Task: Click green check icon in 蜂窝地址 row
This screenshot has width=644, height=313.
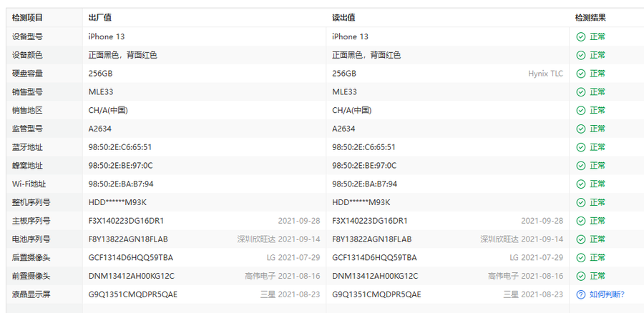Action: pos(581,166)
